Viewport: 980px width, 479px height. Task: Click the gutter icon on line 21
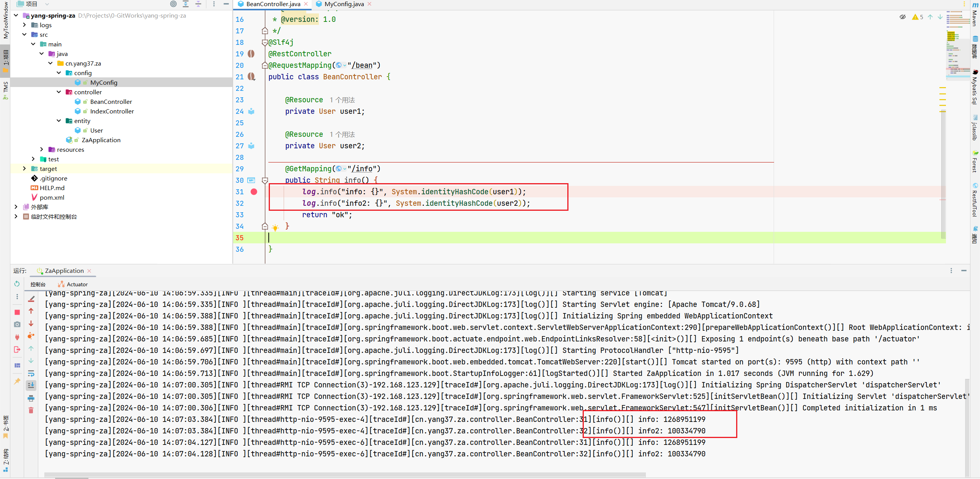[251, 77]
